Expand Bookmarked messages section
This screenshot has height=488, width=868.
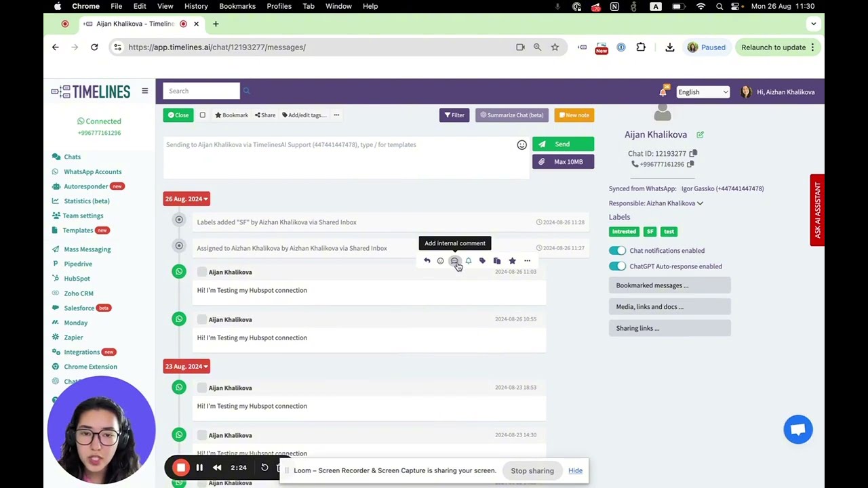(669, 285)
